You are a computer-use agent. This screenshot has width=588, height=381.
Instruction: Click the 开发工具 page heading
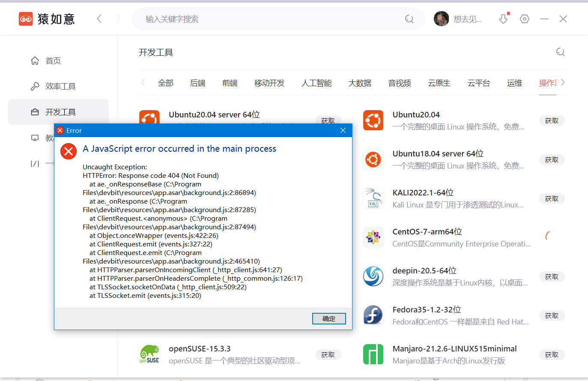click(156, 52)
